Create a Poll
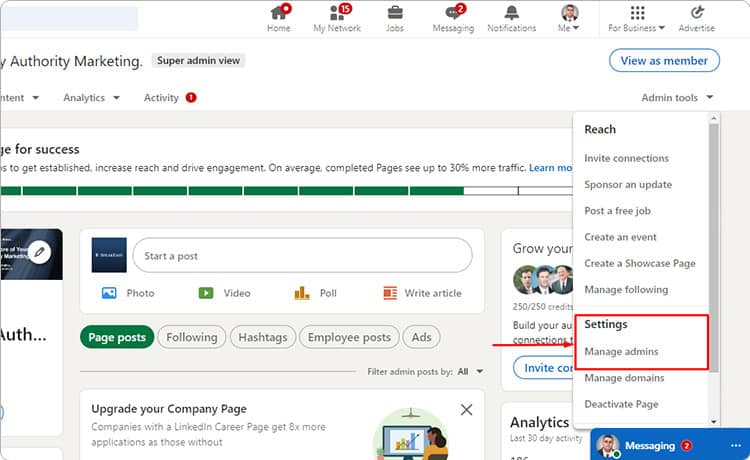Image resolution: width=750 pixels, height=460 pixels. coord(315,293)
